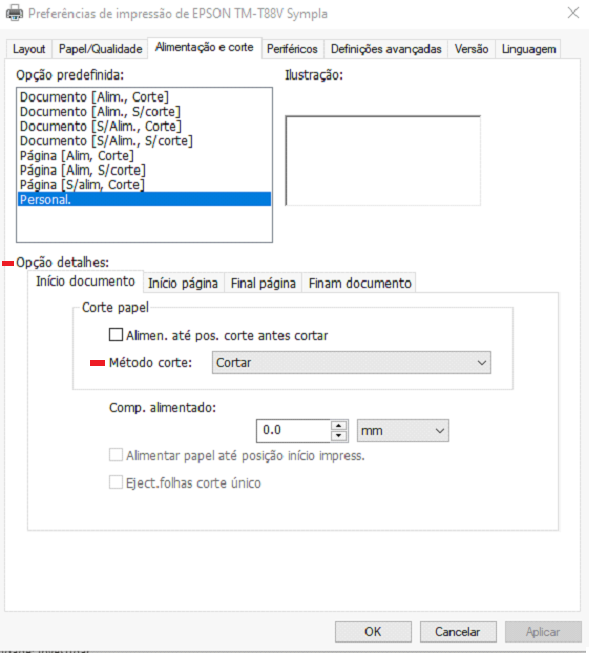This screenshot has height=653, width=589.
Task: Select Documento [Alim., Corte] preset
Action: (144, 97)
